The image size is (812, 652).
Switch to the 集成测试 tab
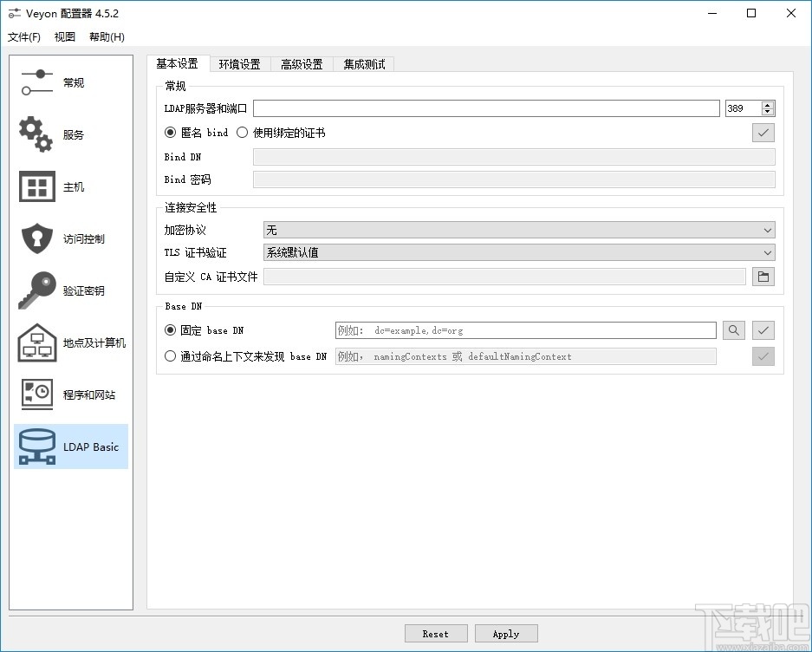pyautogui.click(x=363, y=63)
